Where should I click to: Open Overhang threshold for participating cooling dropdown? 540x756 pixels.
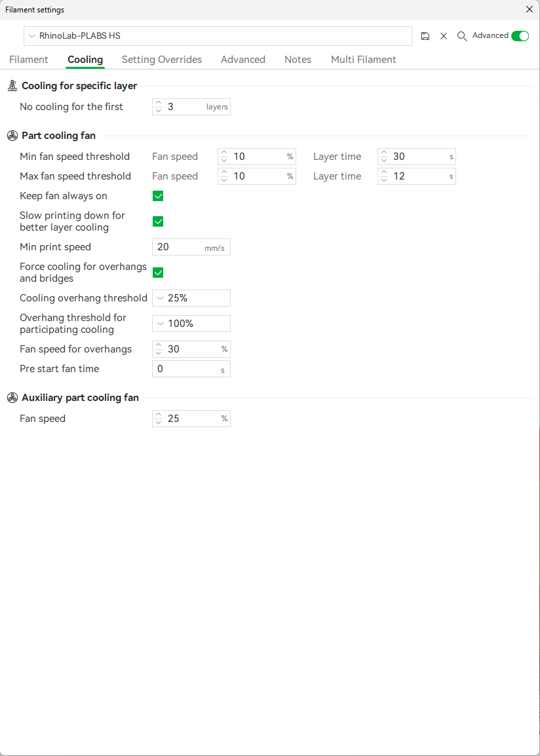tap(191, 324)
